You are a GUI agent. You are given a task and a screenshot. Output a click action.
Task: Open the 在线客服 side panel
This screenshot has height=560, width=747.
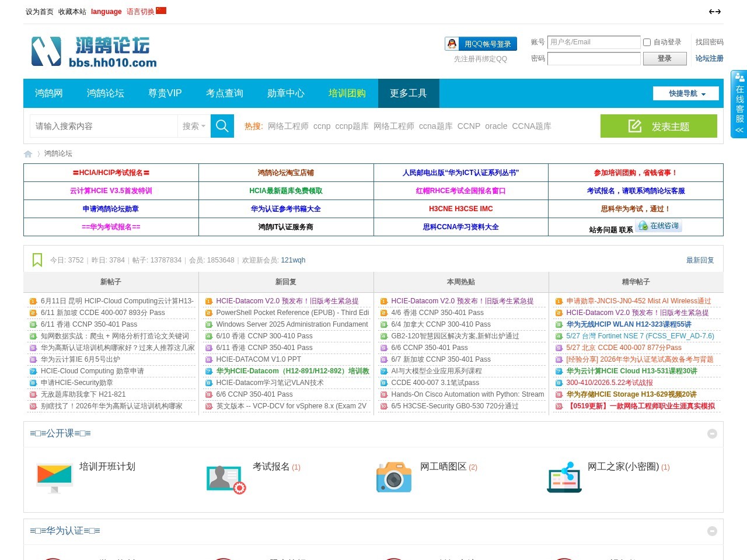pos(739,104)
